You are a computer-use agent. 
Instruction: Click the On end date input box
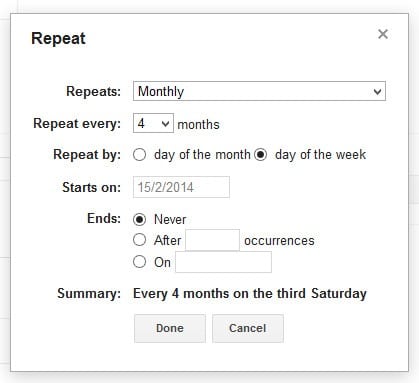point(223,262)
